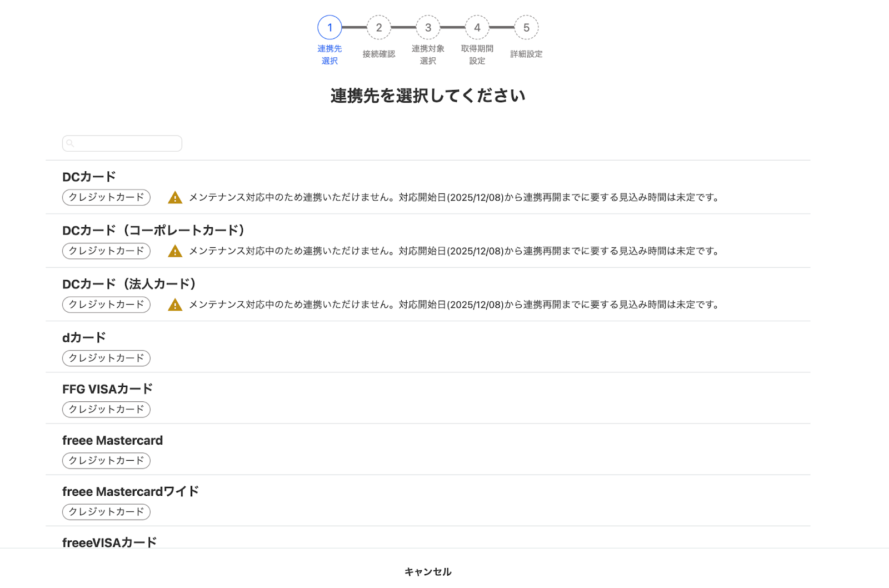The width and height of the screenshot is (889, 588).
Task: Select step 3 連携対象選択 circle
Action: pos(428,27)
